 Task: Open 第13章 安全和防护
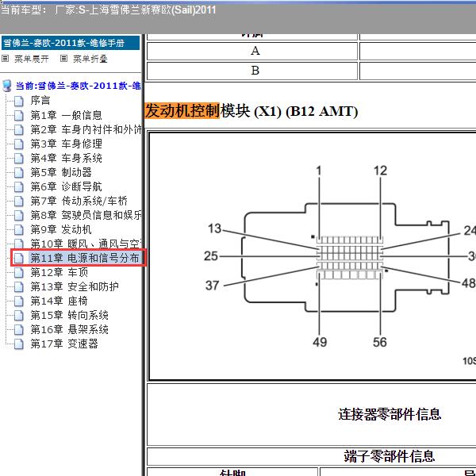pyautogui.click(x=75, y=287)
